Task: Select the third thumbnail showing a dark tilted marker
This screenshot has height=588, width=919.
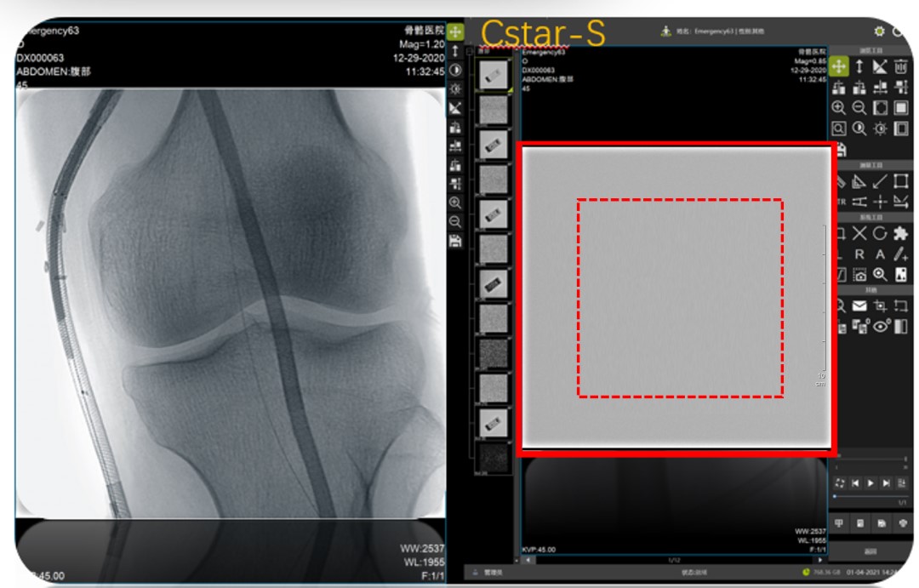Action: coord(493,145)
